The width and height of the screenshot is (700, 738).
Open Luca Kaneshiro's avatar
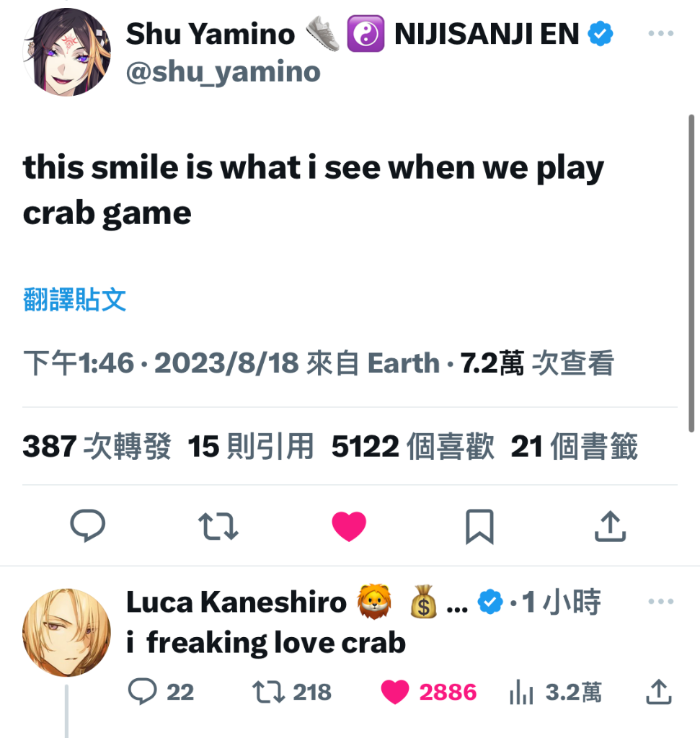67,633
